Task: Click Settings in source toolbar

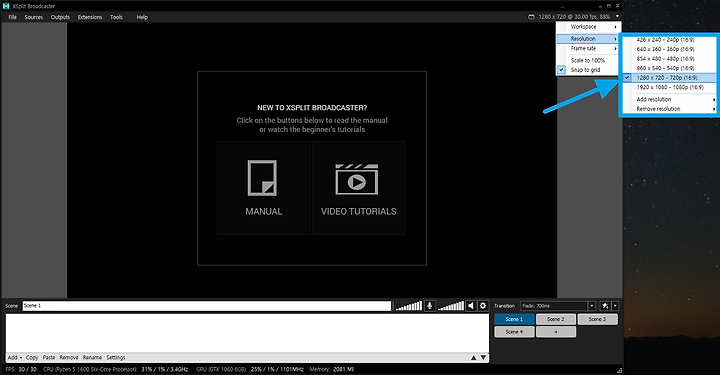Action: [116, 358]
